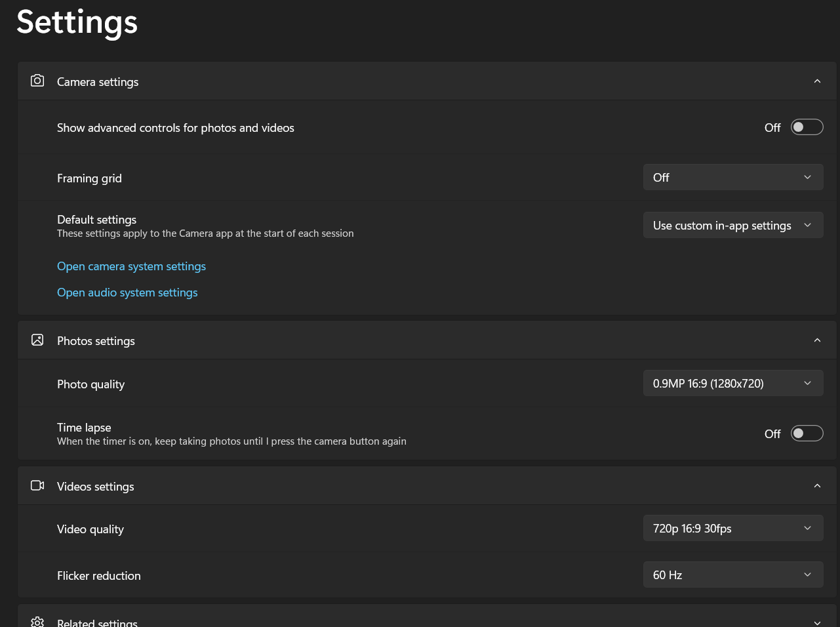Turn on the Time lapse switch

coord(807,434)
